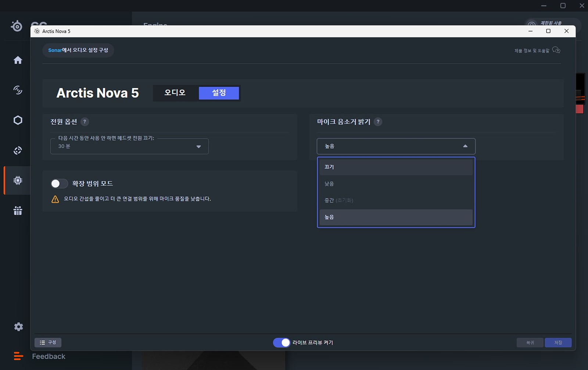Switch to the 오디오 tab
The width and height of the screenshot is (588, 370).
[x=175, y=93]
